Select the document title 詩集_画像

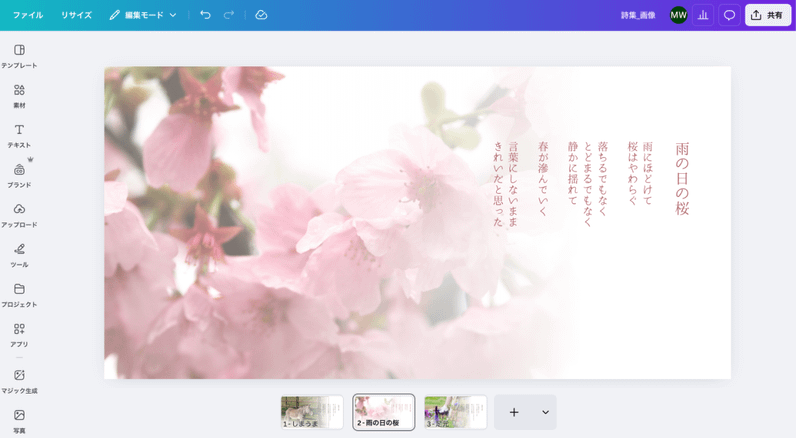click(638, 15)
